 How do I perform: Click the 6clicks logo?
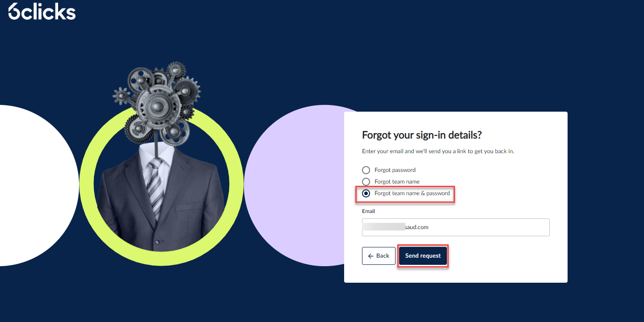tap(42, 11)
